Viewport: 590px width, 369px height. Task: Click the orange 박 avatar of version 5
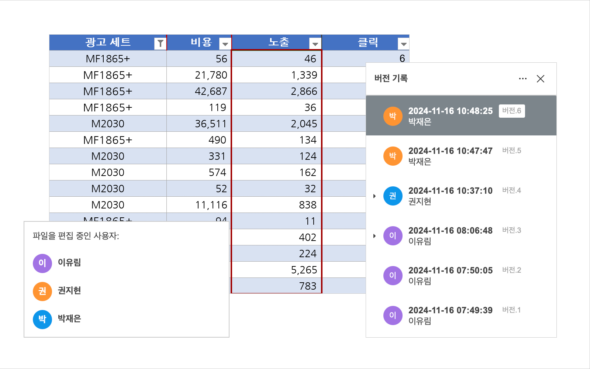[392, 156]
